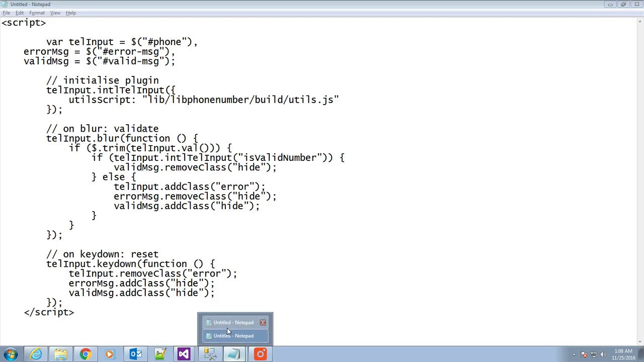Open Windows Explorer from the taskbar
644x362 pixels.
[60, 354]
